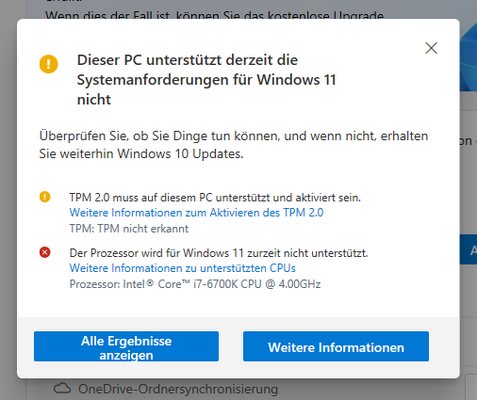This screenshot has width=477, height=400.
Task: Open link Weitere Informationen zu unterstützten CPUs
Action: 182,268
